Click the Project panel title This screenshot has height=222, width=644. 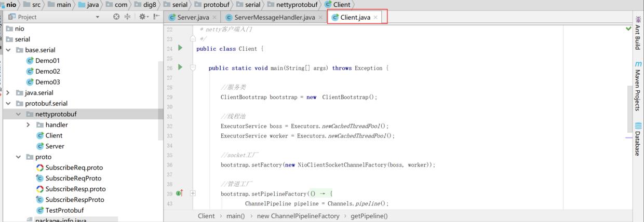pos(27,17)
